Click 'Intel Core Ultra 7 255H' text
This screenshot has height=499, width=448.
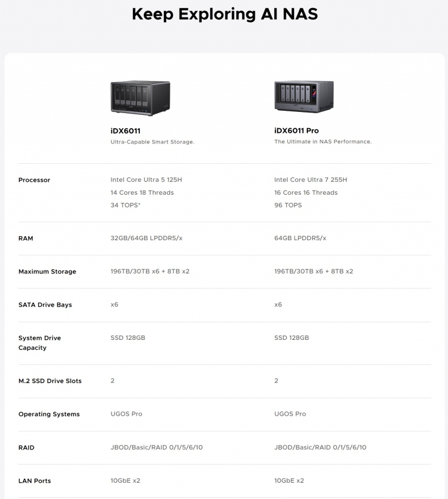pos(310,180)
